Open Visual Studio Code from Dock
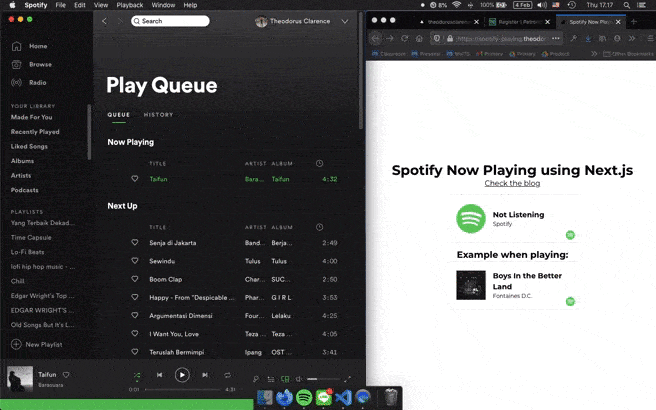 coord(343,397)
